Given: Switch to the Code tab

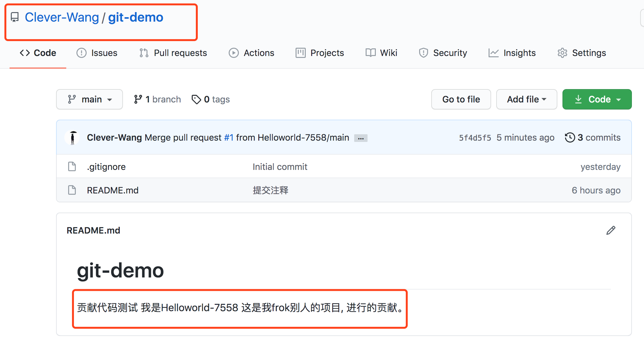Looking at the screenshot, I should (x=38, y=53).
